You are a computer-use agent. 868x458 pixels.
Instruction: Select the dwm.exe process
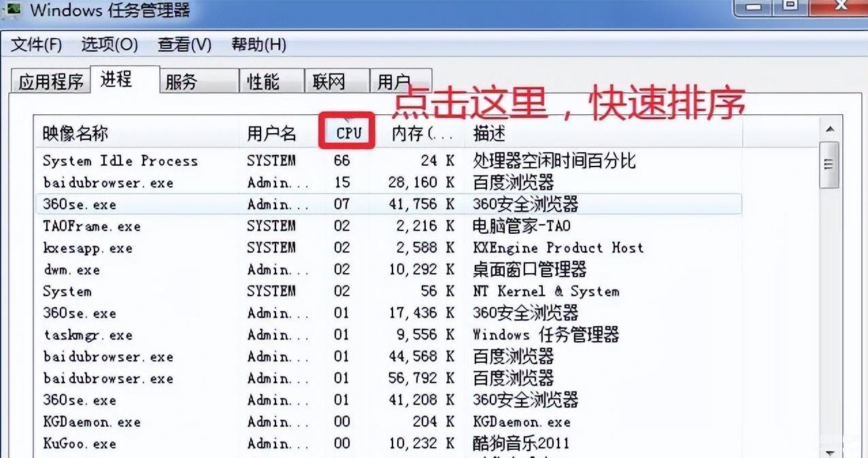388,270
